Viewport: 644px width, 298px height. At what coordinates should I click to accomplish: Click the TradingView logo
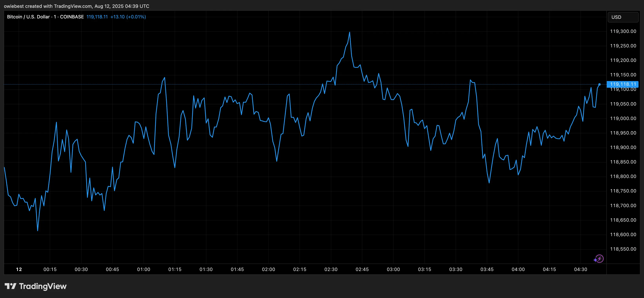click(35, 286)
